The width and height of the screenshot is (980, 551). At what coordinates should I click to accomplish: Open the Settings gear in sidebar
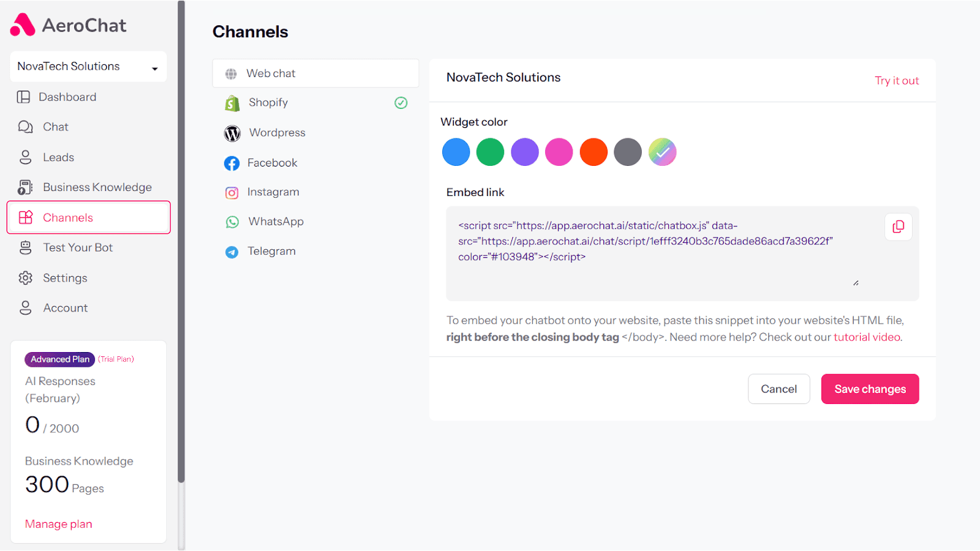(66, 277)
